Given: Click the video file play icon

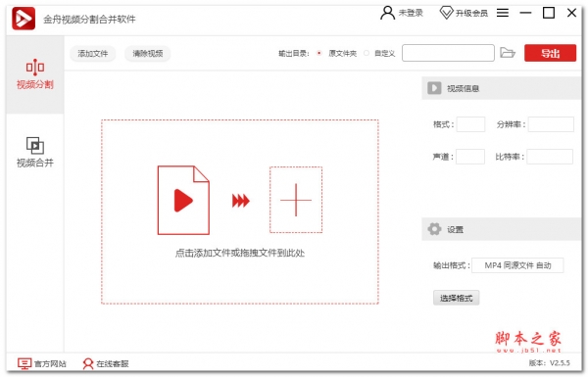Looking at the screenshot, I should point(183,200).
